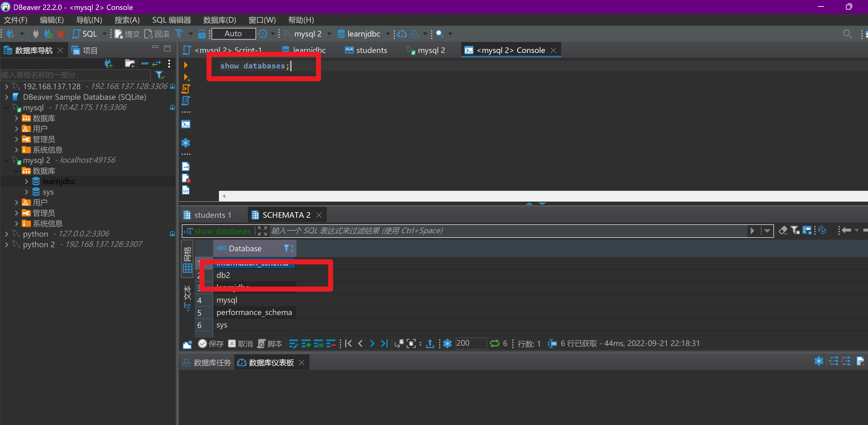Close the SCHEMATA 2 result tab
Screen dimensions: 868x425
[319, 215]
